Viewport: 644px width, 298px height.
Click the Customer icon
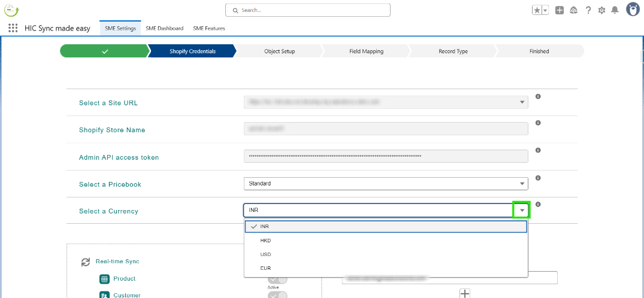[104, 295]
